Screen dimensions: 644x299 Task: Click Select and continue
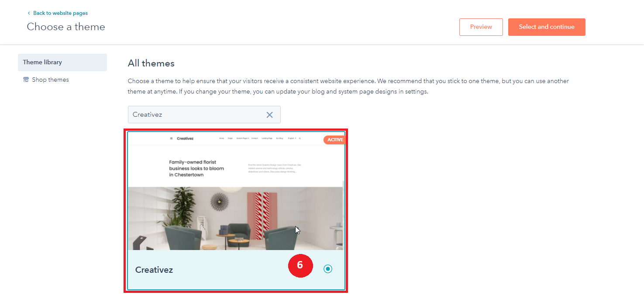click(547, 27)
